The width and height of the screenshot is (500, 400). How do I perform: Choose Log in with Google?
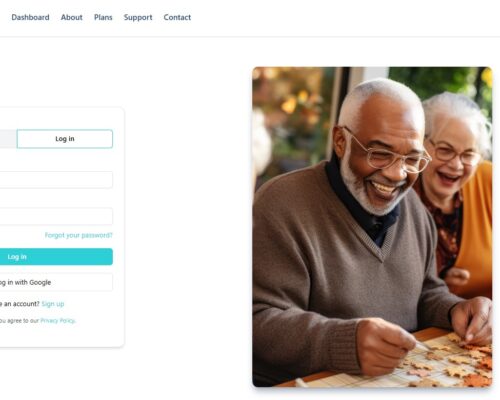click(x=56, y=282)
